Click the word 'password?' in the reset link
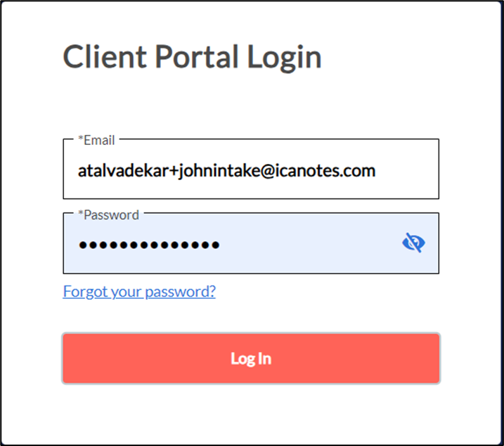 186,291
